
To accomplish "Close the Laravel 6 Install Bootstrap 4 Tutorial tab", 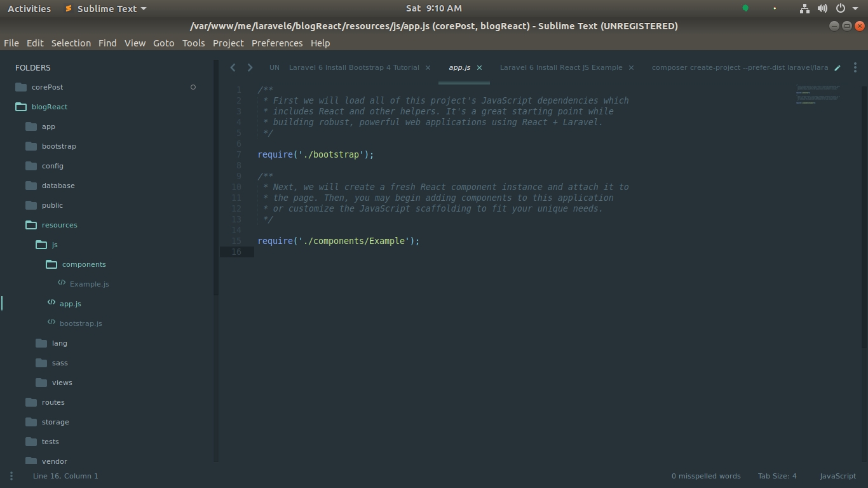I will pyautogui.click(x=428, y=67).
